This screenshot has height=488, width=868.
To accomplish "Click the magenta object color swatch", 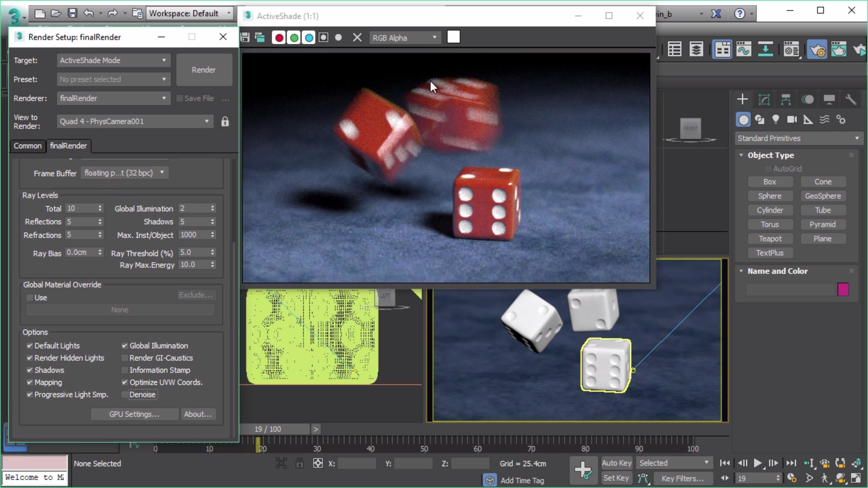I will click(x=843, y=289).
